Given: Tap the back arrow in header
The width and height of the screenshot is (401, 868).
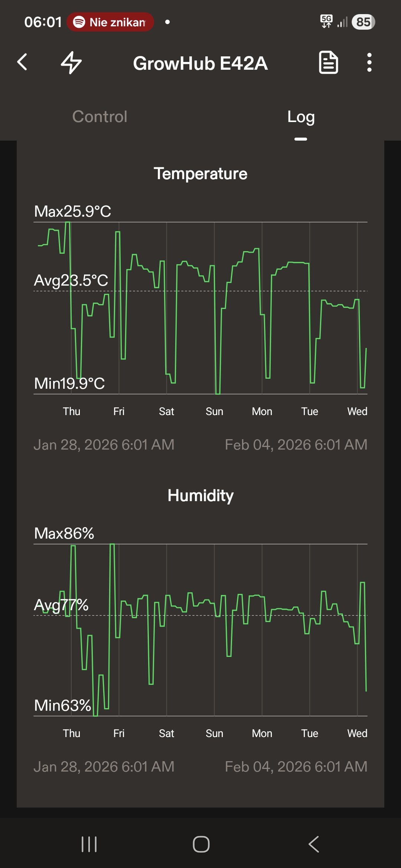Looking at the screenshot, I should [22, 62].
